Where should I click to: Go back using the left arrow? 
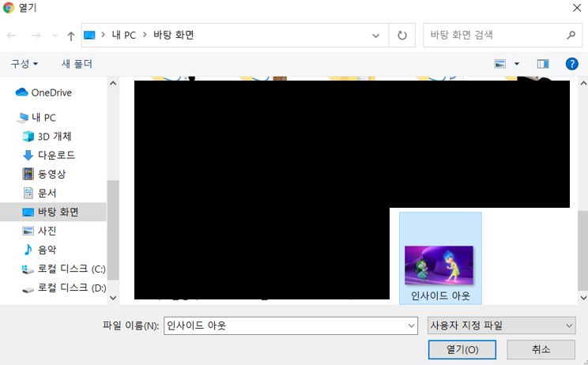[12, 36]
